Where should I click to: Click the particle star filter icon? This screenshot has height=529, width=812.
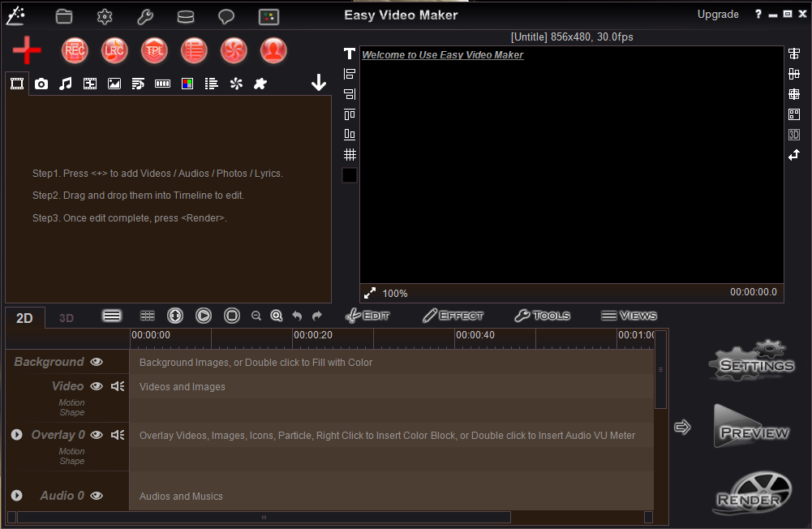236,84
